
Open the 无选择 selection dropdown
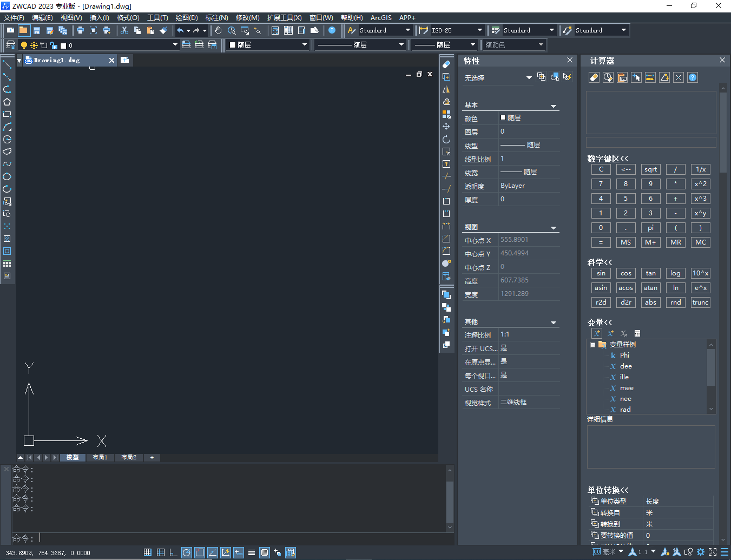(529, 78)
